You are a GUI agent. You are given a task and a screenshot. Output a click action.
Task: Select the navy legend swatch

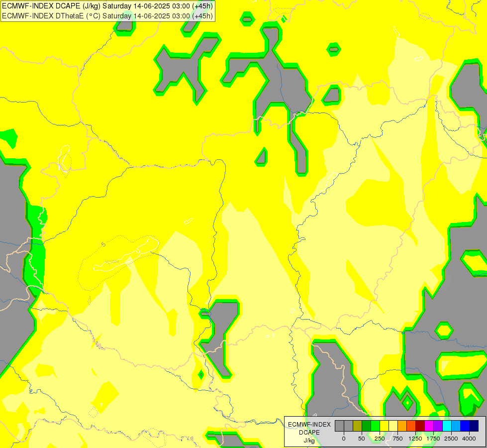click(x=474, y=426)
